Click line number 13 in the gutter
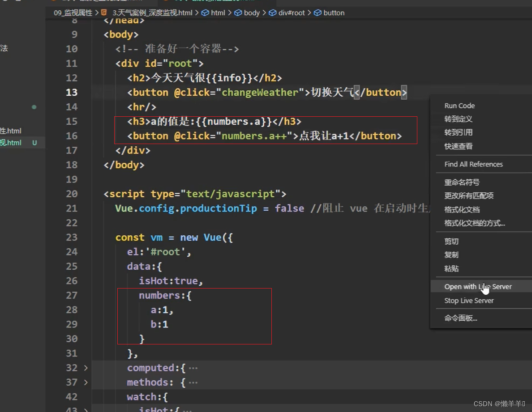 (71, 92)
